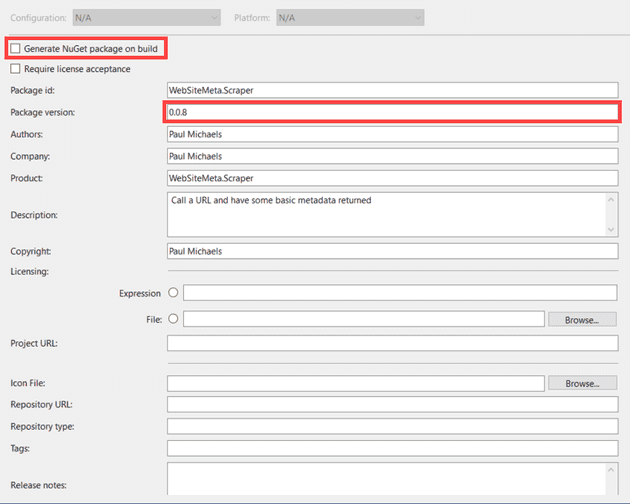Click the Package id input field
This screenshot has height=504, width=630.
coord(393,90)
